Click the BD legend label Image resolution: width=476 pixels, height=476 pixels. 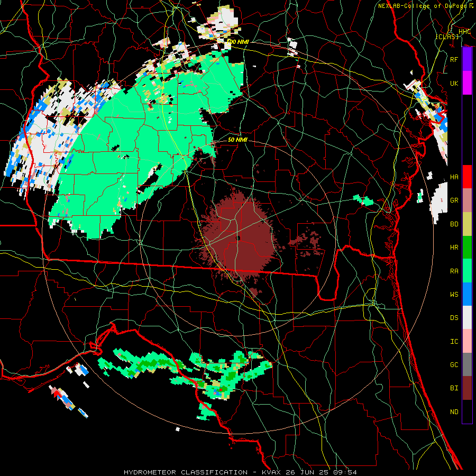coord(454,224)
